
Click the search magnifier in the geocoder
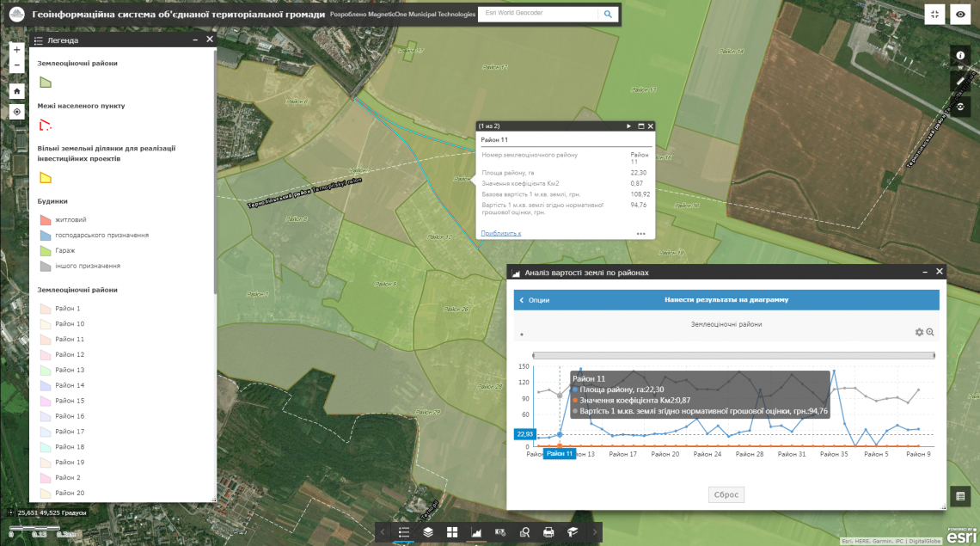(x=608, y=14)
